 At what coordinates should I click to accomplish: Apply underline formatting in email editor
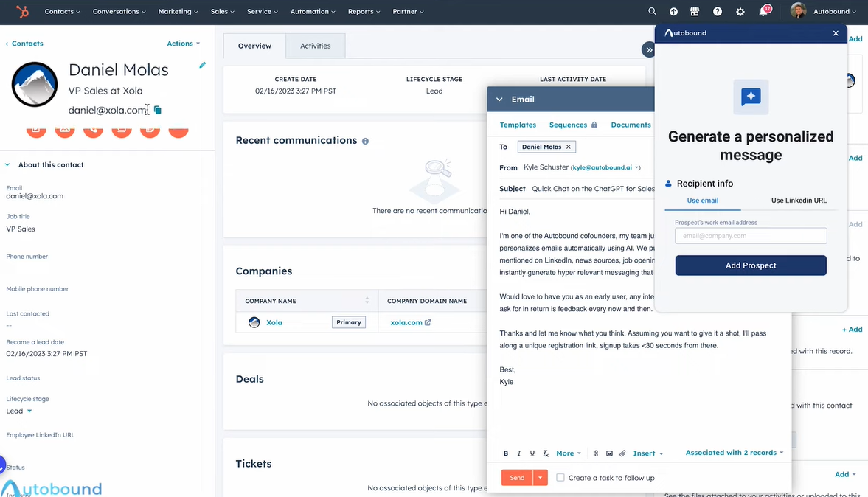(532, 453)
